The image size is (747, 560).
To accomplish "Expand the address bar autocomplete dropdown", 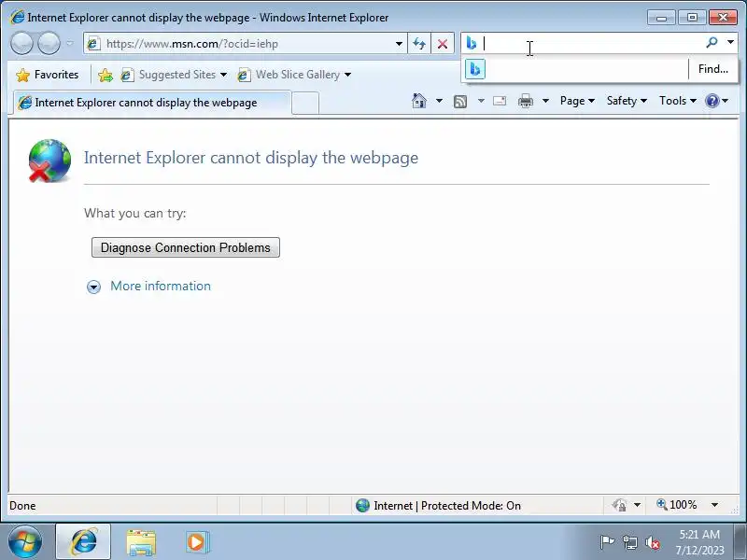I will pos(399,44).
